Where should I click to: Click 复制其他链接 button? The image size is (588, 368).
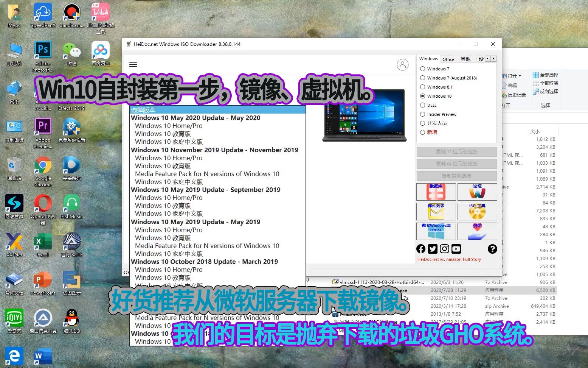pyautogui.click(x=457, y=176)
